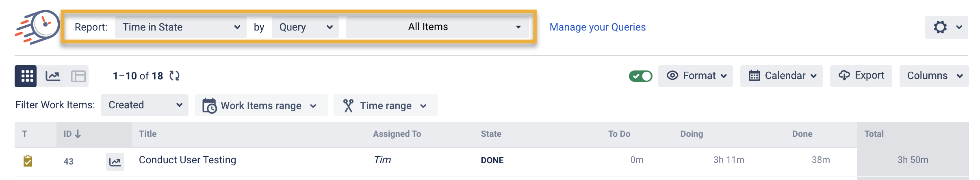Open the Report type dropdown

[x=180, y=27]
